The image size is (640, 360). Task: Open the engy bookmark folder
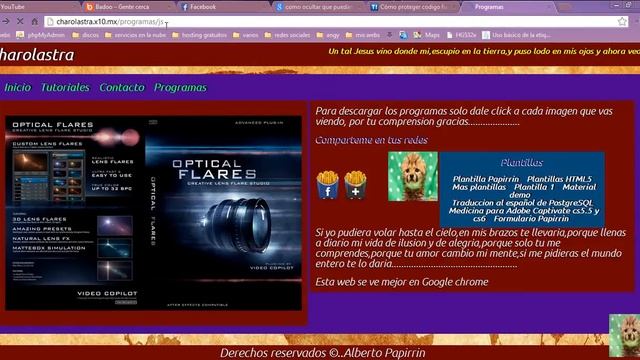point(328,35)
